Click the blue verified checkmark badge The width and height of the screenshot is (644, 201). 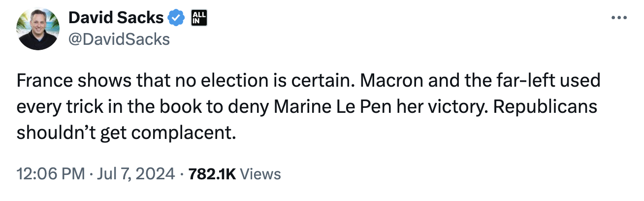177,19
